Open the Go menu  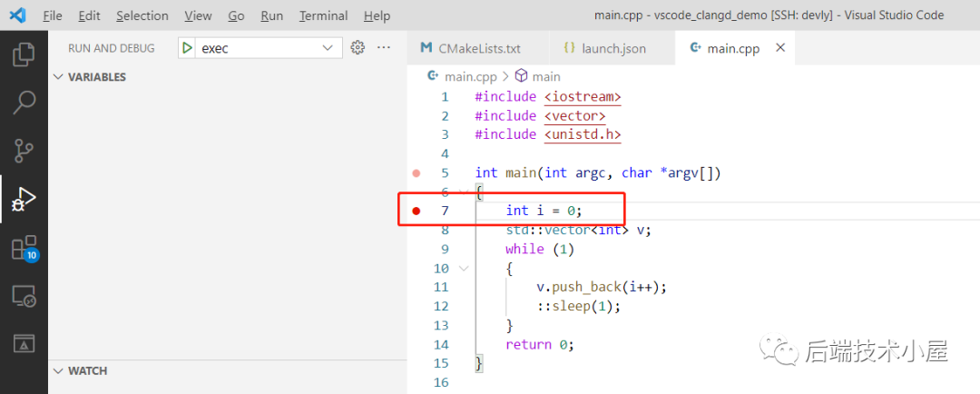(x=236, y=15)
